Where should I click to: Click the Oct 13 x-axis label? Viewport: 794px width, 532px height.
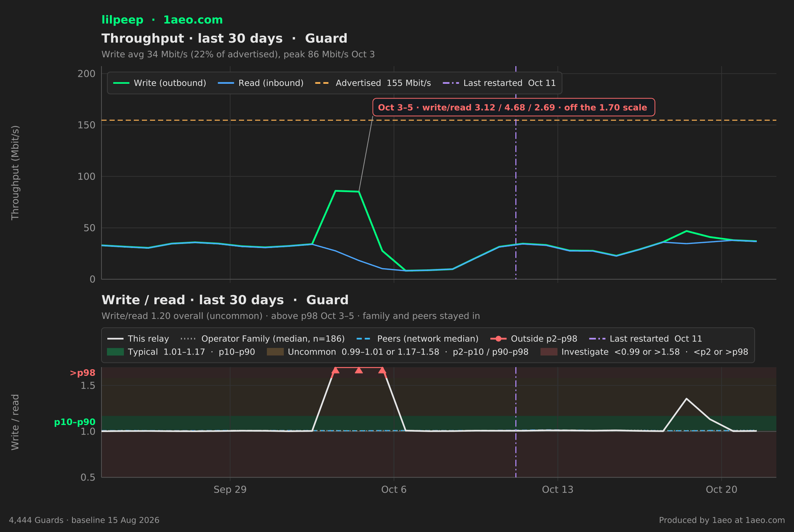click(x=558, y=489)
